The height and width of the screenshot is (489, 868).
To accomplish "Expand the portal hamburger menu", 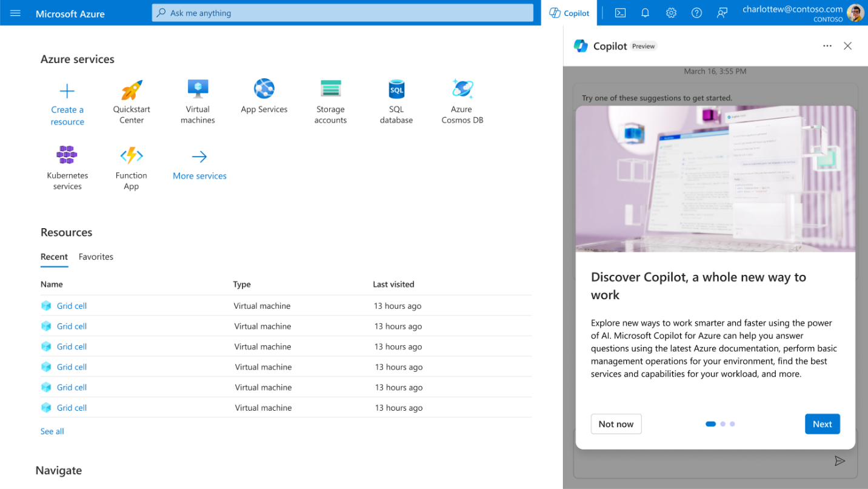I will pyautogui.click(x=15, y=13).
